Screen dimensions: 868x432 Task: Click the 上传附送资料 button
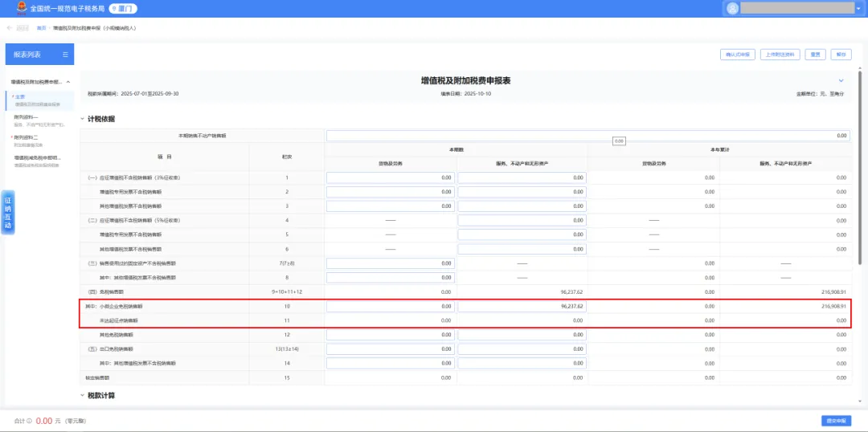pyautogui.click(x=780, y=55)
